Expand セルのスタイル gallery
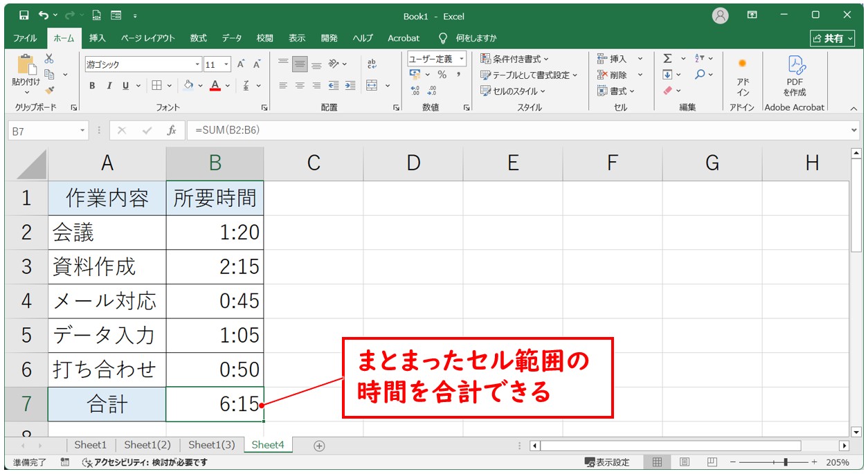868x474 pixels. pyautogui.click(x=513, y=91)
